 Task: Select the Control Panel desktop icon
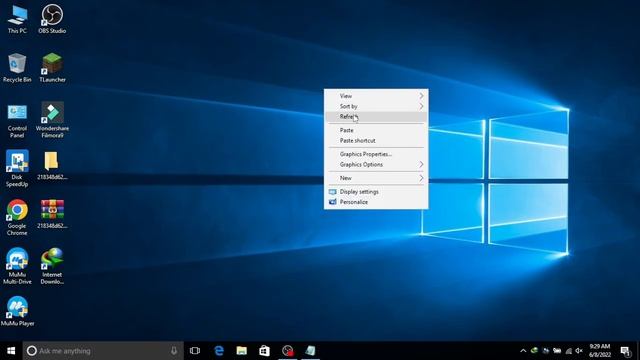[x=17, y=120]
